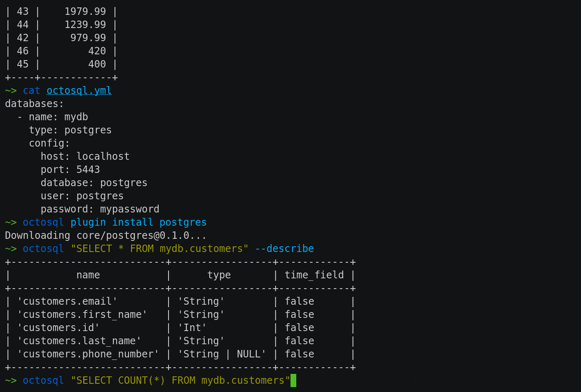Select the 'false' value beside customers.id
The image size is (581, 392).
click(300, 327)
